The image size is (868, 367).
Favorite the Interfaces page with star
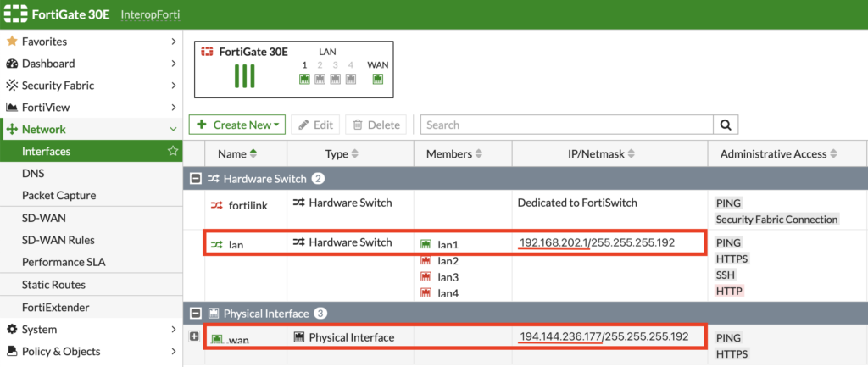(x=173, y=151)
